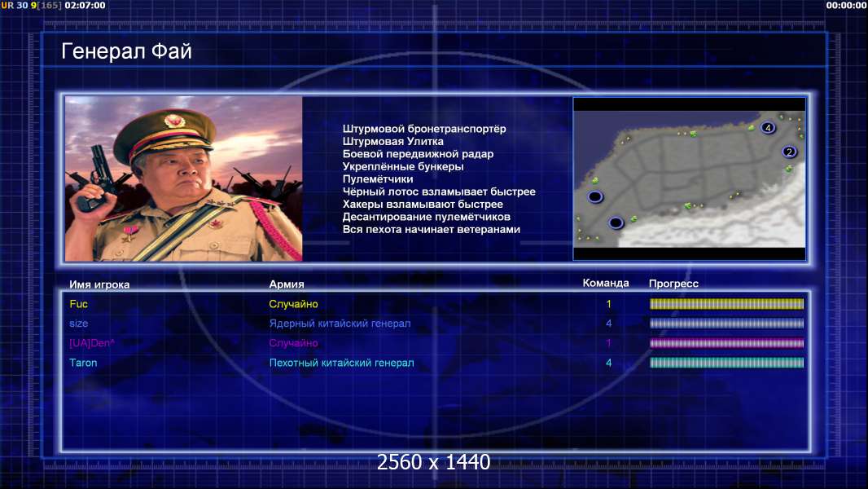
Task: Click start position marker 4 on minimap
Action: click(767, 128)
